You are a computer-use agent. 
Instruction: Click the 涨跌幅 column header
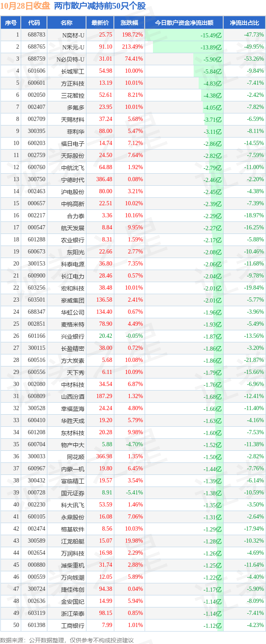[x=129, y=23]
